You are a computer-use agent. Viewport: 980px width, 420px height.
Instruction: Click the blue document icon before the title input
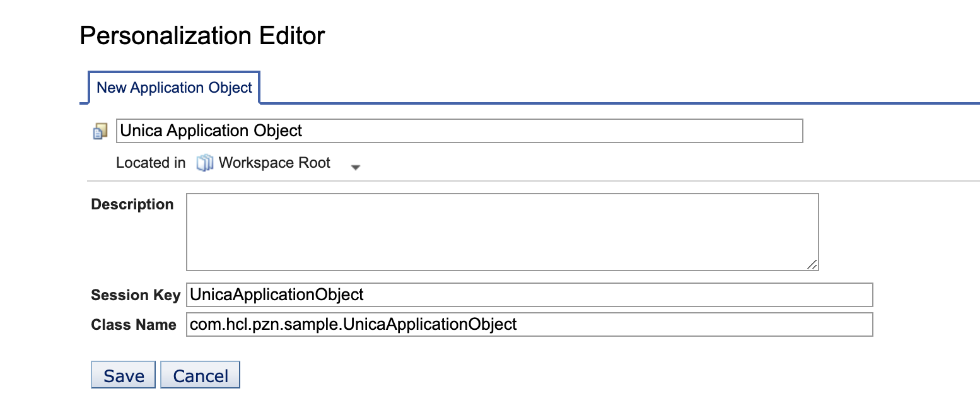(x=101, y=130)
